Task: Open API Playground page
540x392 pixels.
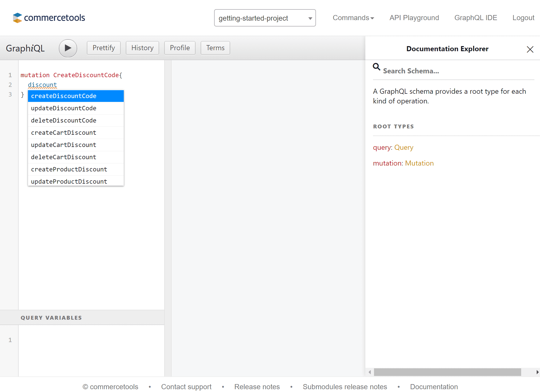Action: 414,18
